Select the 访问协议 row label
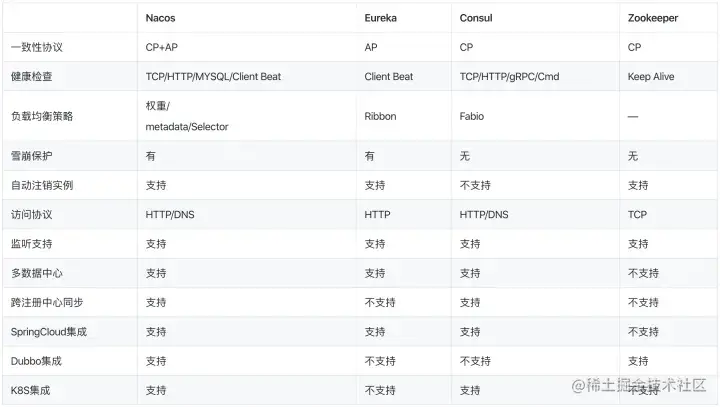Screen dimensions: 720x407 [31, 215]
